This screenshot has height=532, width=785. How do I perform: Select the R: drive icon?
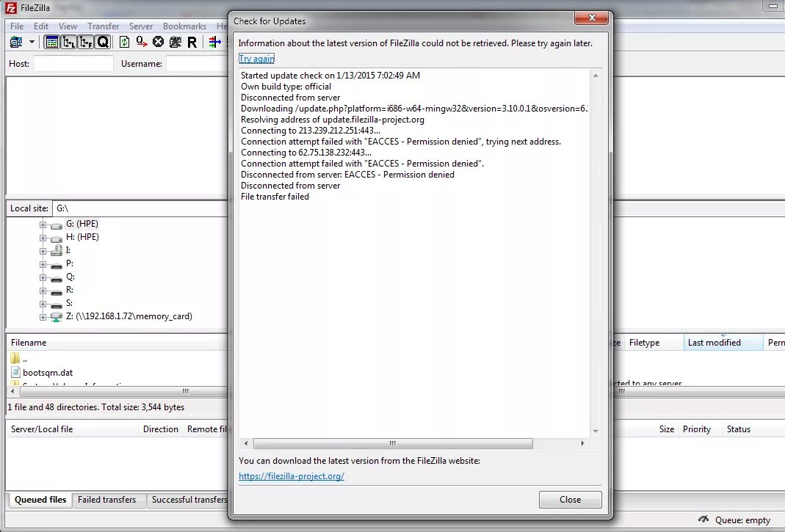[x=57, y=292]
